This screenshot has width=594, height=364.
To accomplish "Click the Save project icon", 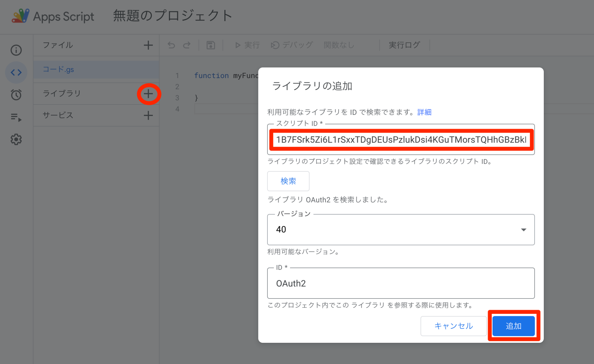I will click(x=211, y=45).
